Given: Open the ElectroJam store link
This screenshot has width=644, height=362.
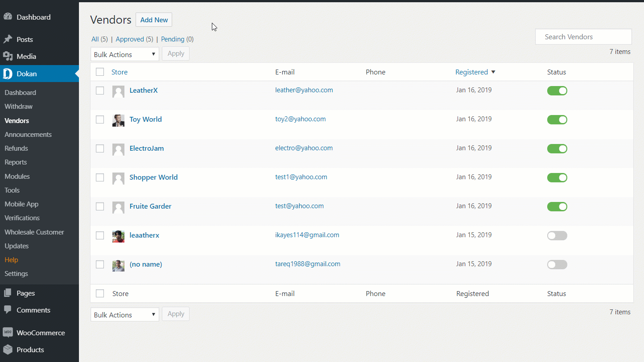Looking at the screenshot, I should click(x=147, y=148).
